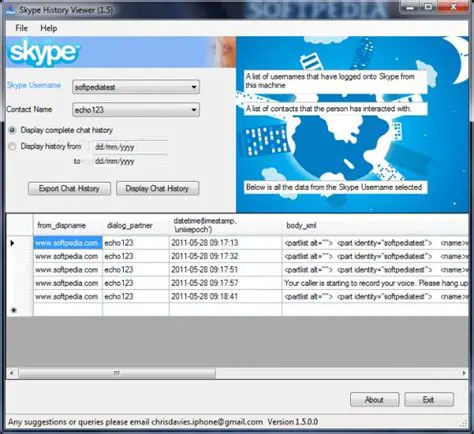Image resolution: width=474 pixels, height=434 pixels.
Task: Click 'A list of usernames' help caption
Action: [335, 81]
